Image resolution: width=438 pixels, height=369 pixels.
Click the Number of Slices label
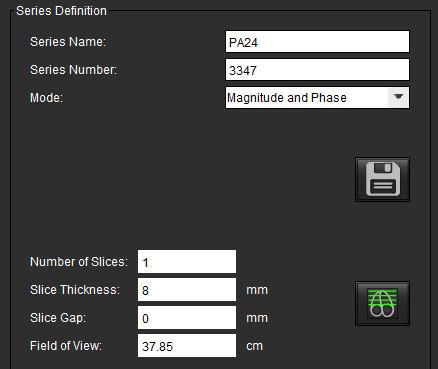coord(79,262)
